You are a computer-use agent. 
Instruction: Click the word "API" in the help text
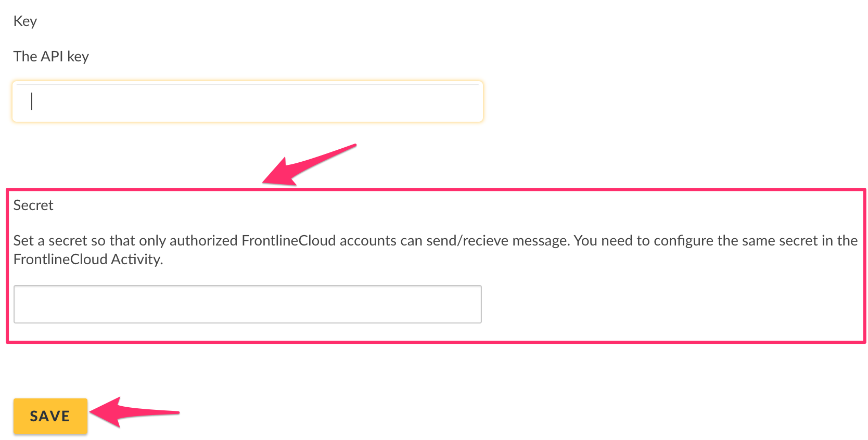pos(52,56)
